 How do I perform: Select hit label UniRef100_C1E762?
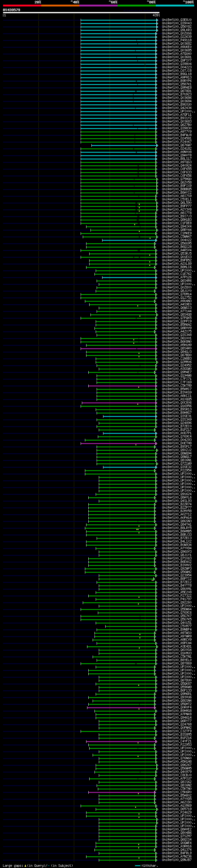[x=176, y=274]
